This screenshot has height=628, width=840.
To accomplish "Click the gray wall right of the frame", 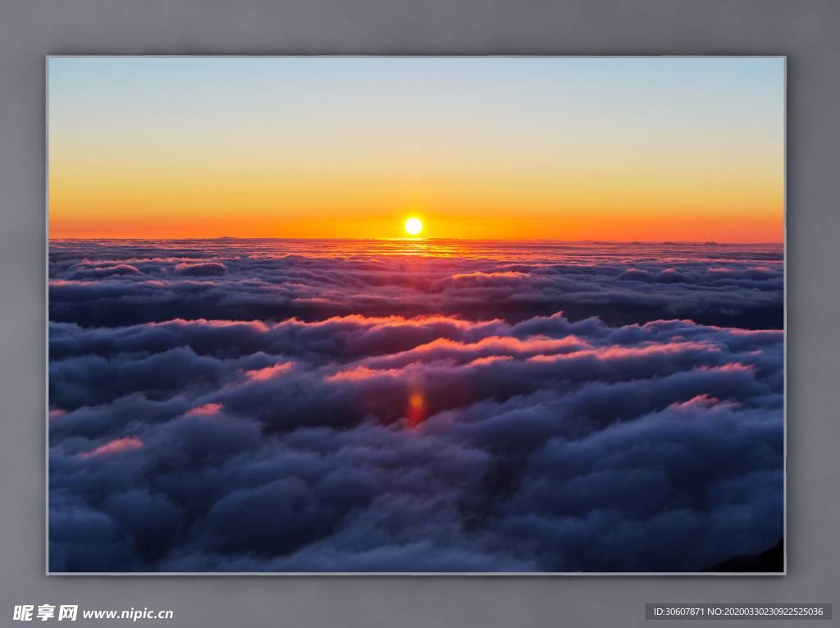I will 812,312.
